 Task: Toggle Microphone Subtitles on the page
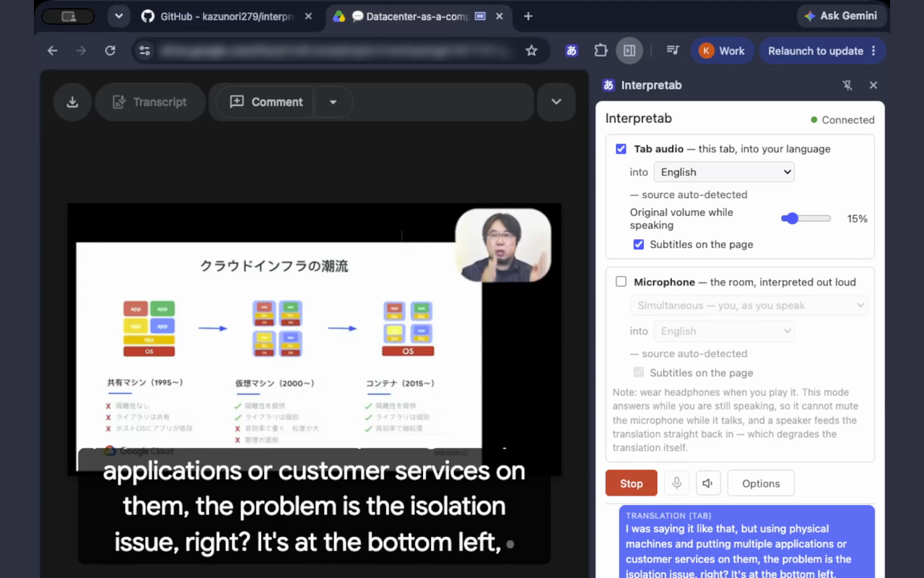click(x=639, y=373)
